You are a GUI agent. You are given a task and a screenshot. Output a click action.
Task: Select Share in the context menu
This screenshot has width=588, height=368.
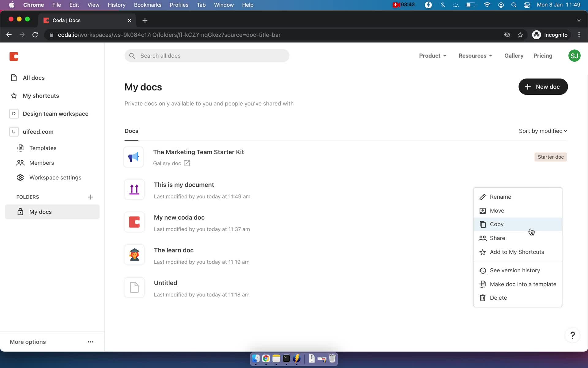point(518,238)
